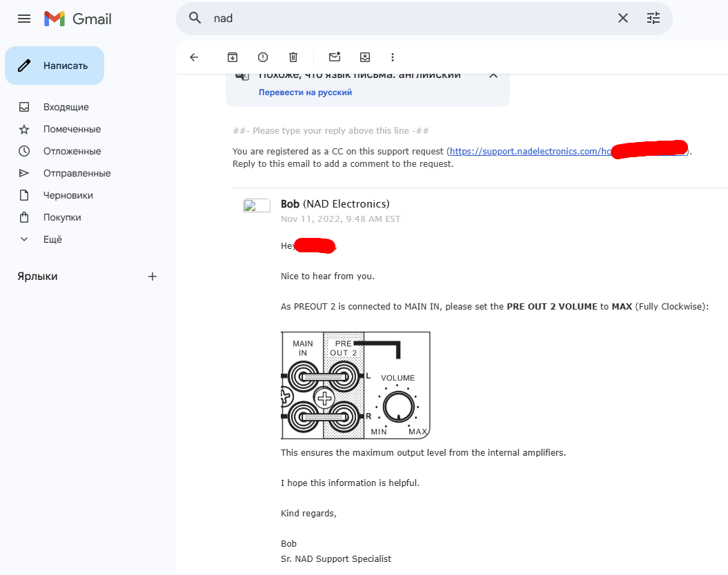Screen dimensions: 728x575
Task: Archive this email
Action: 233,57
